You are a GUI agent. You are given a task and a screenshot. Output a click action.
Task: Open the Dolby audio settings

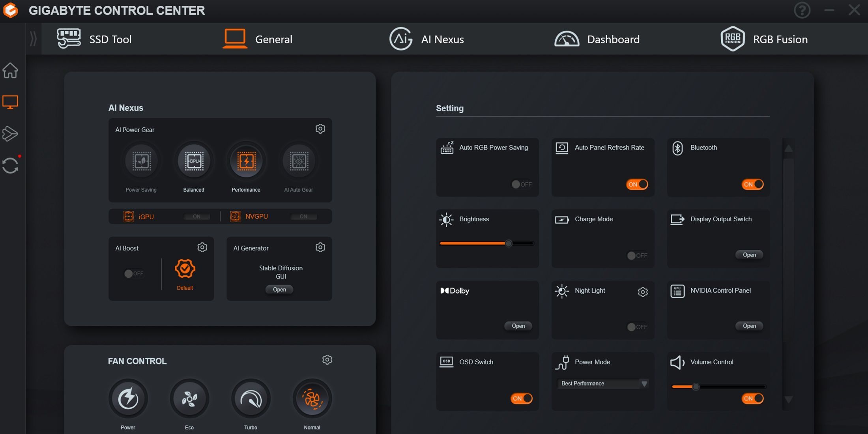click(x=518, y=325)
